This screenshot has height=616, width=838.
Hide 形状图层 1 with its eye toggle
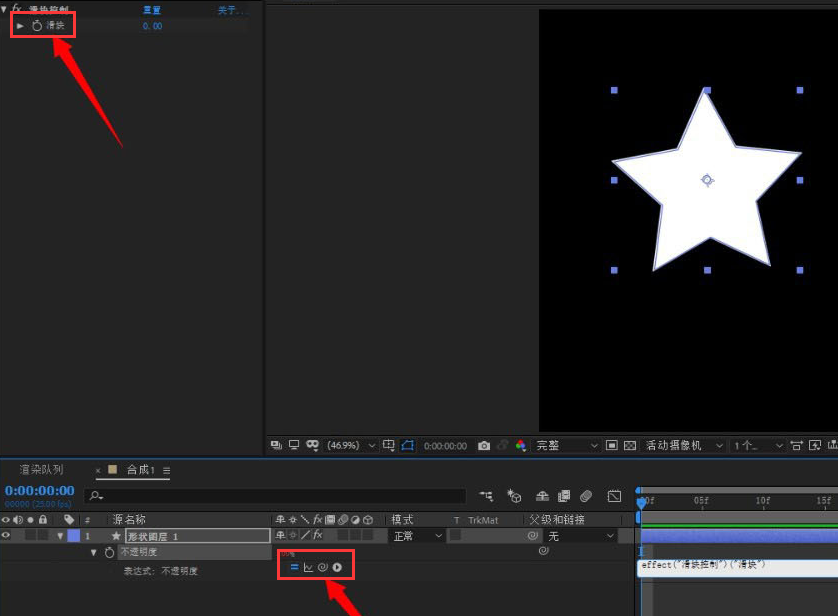[x=6, y=535]
